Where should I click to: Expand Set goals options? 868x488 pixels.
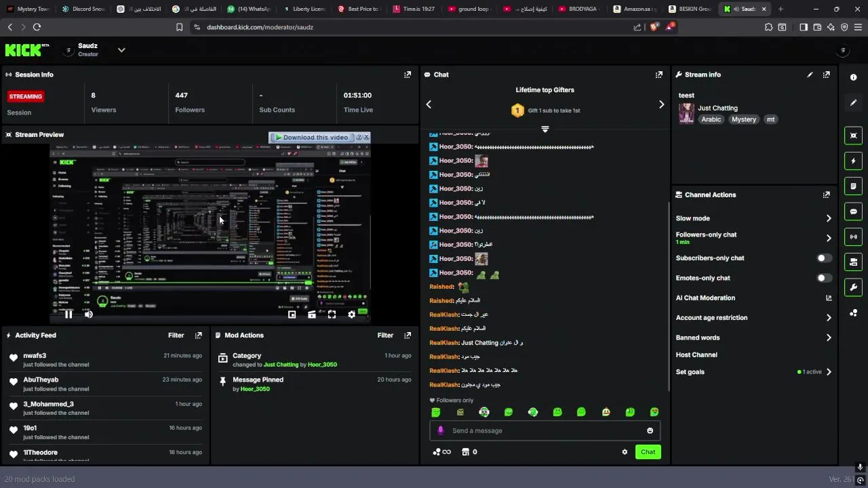[x=828, y=371]
